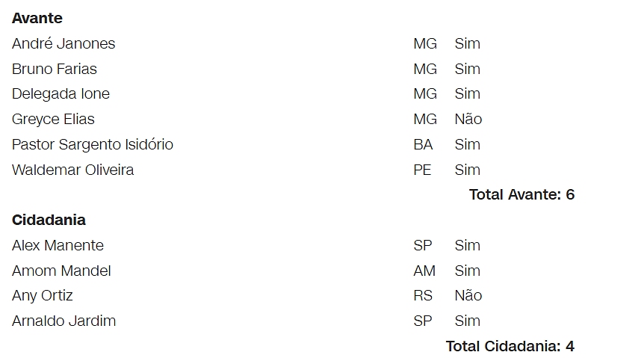Viewport: 644px width, 358px height.
Task: Click on Amom Mandel
Action: click(x=61, y=271)
